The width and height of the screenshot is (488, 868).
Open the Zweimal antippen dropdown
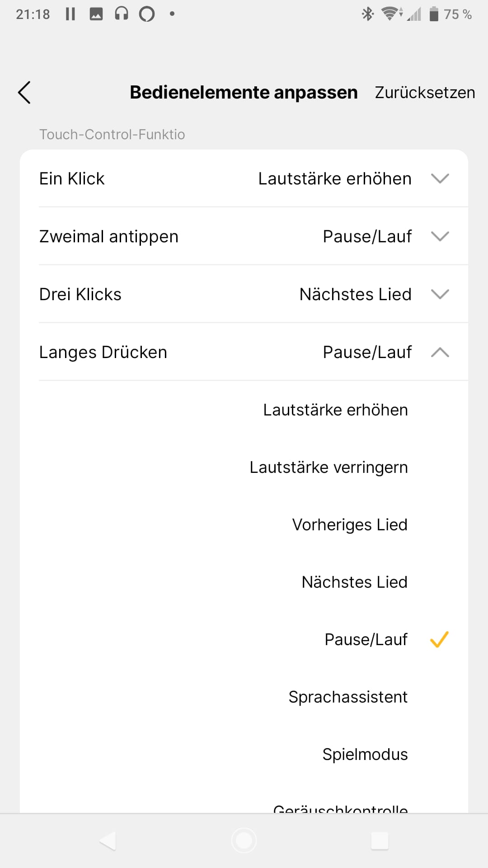click(x=440, y=236)
